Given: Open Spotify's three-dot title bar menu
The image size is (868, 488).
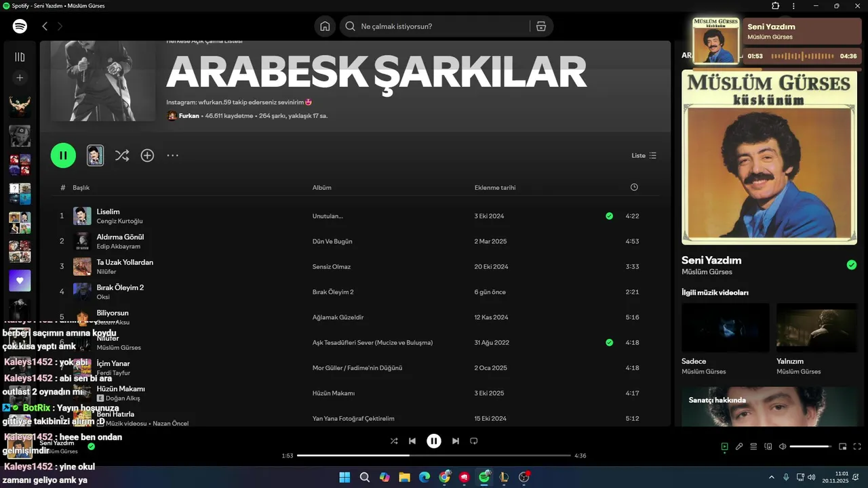Looking at the screenshot, I should [794, 6].
